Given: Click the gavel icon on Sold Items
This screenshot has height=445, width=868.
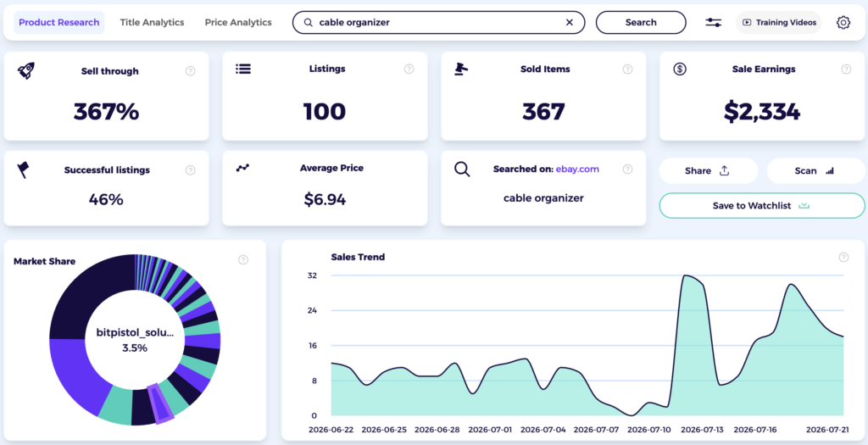Looking at the screenshot, I should click(460, 69).
